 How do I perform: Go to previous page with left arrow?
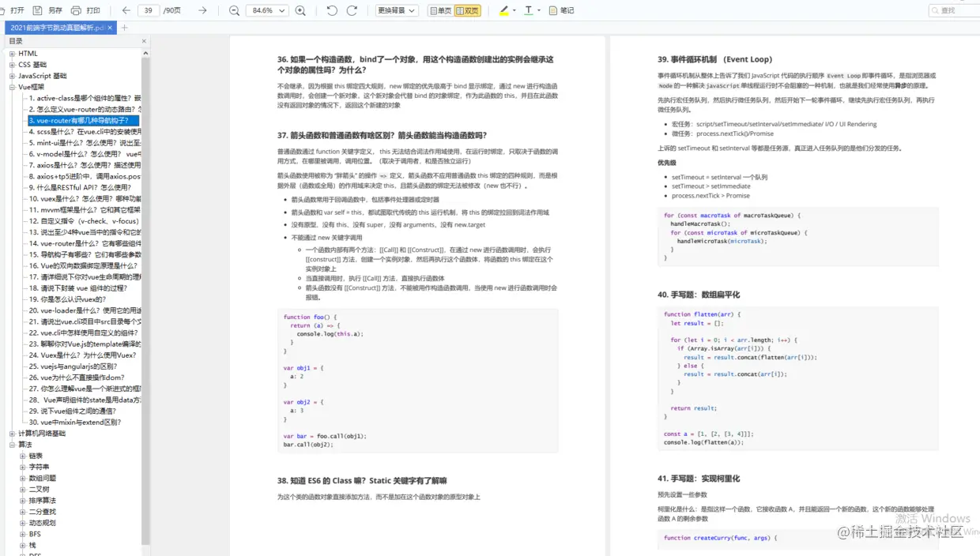[x=126, y=10]
